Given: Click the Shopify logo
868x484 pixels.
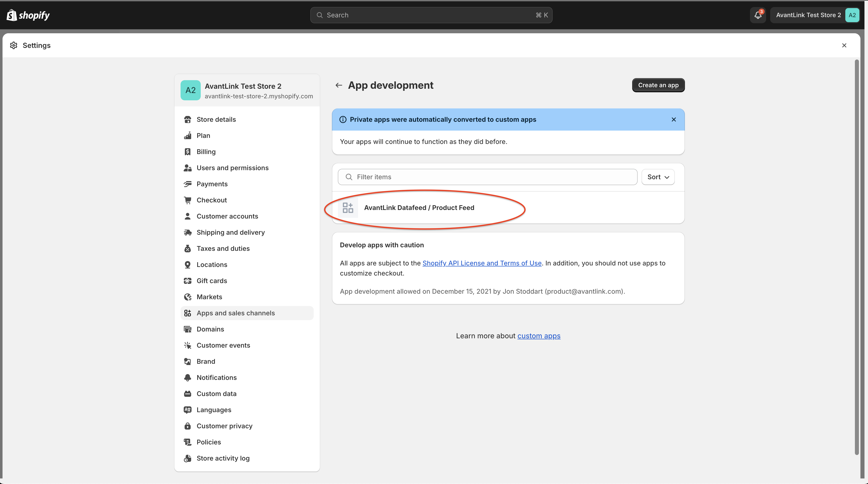Looking at the screenshot, I should (28, 15).
